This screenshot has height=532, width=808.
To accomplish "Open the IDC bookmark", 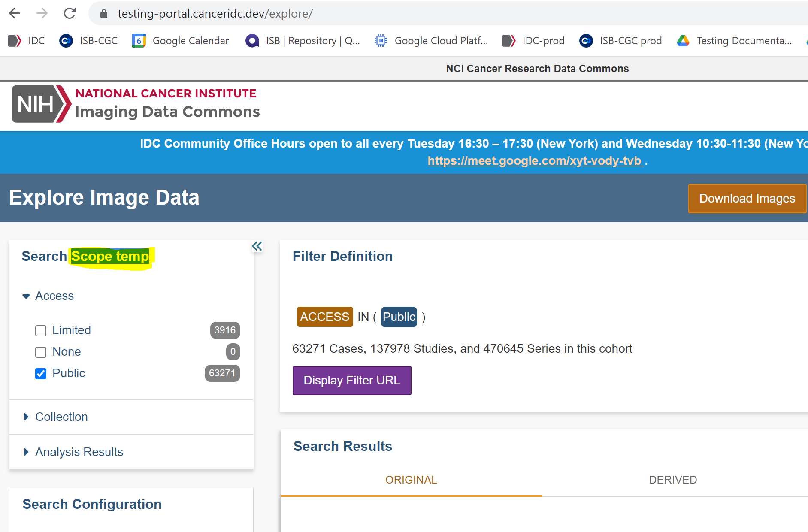I will click(27, 41).
